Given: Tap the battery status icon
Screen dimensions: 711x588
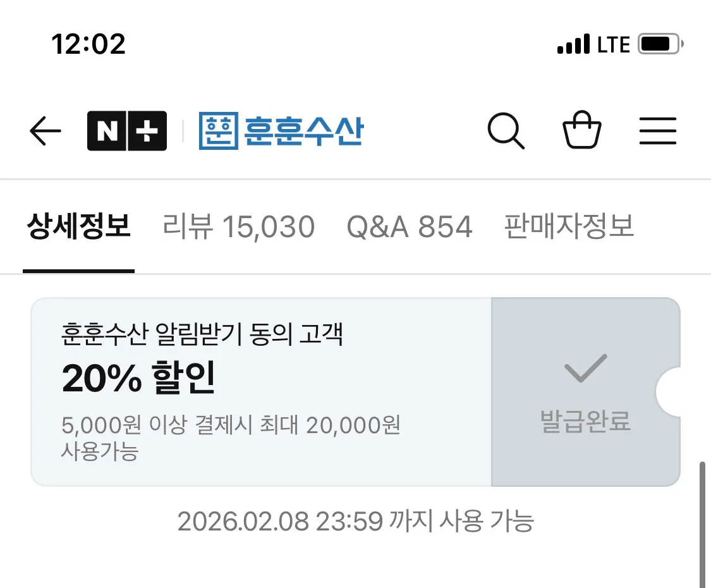Looking at the screenshot, I should coord(660,45).
